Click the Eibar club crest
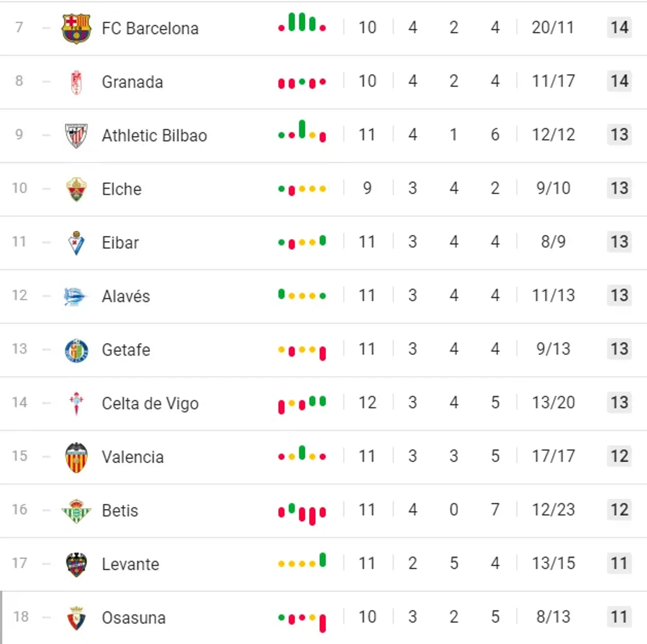Image resolution: width=647 pixels, height=644 pixels. coord(76,243)
